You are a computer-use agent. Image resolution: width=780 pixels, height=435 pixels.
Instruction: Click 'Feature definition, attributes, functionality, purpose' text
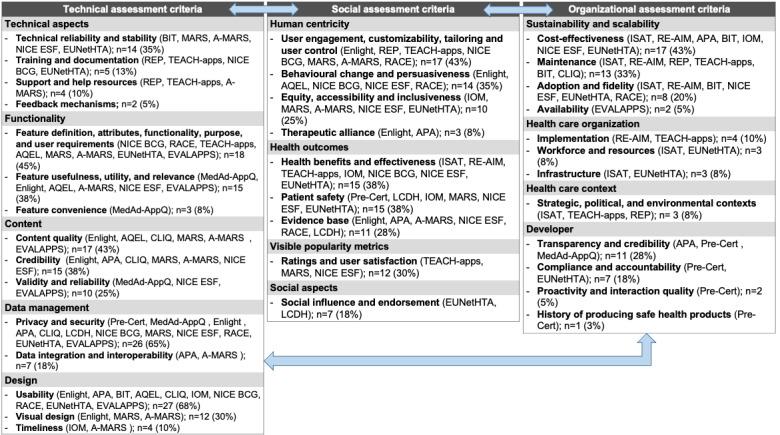(129, 132)
